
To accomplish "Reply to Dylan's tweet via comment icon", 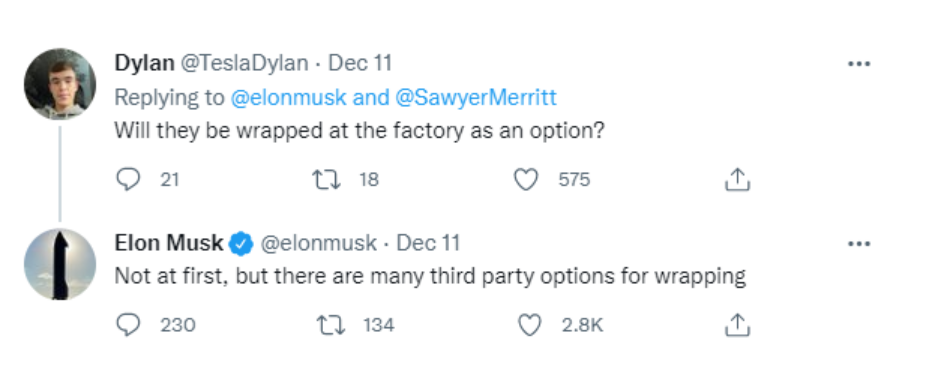I will 128,179.
